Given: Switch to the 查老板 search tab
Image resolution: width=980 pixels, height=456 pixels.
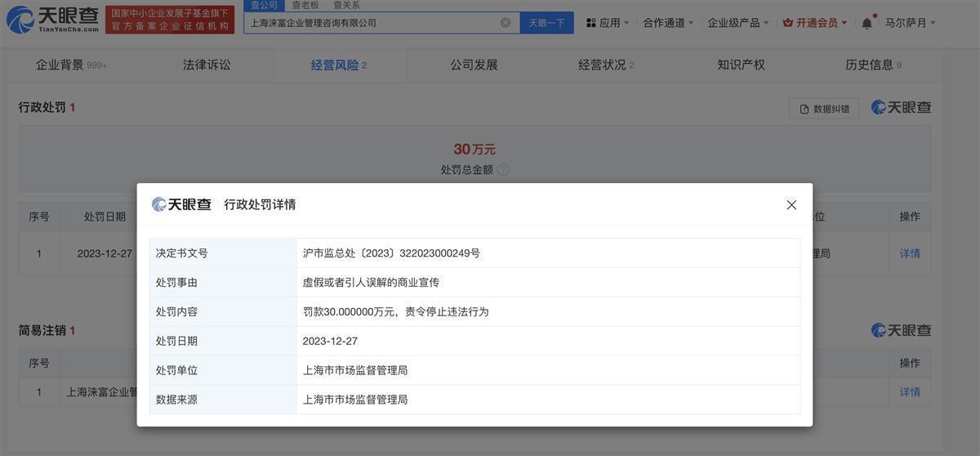Looking at the screenshot, I should [x=305, y=5].
